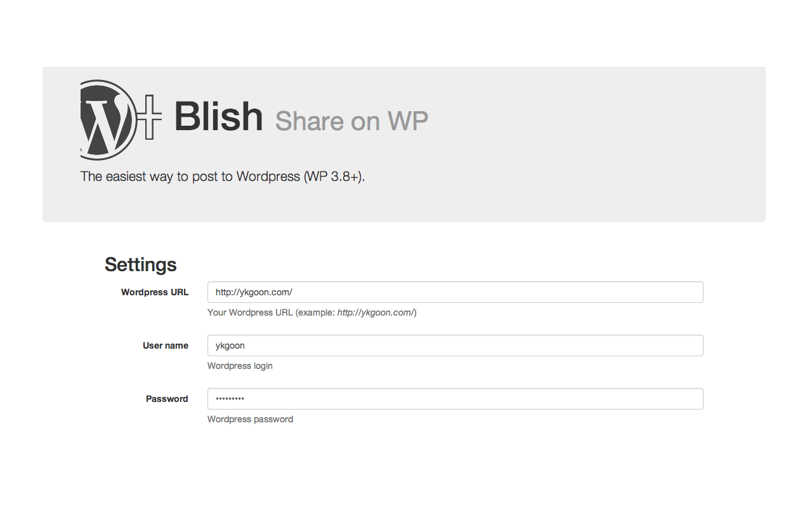Click the 'Wordpress login' hint text
The height and width of the screenshot is (508, 812).
point(240,366)
